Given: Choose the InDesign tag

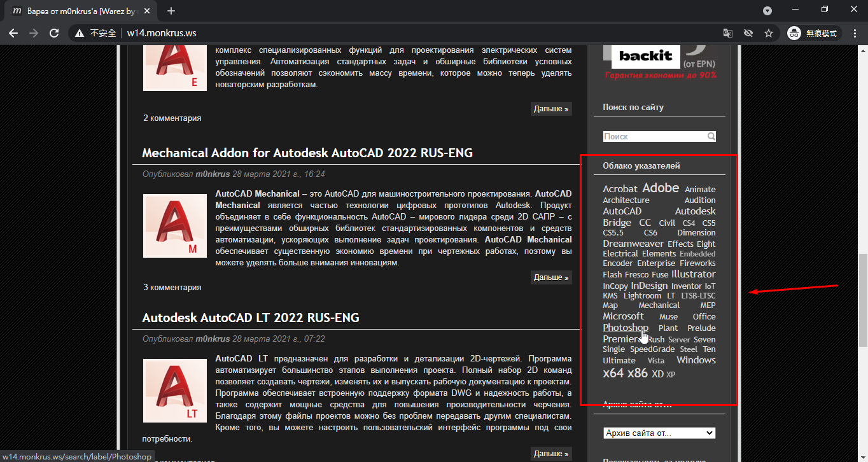Looking at the screenshot, I should coord(649,286).
